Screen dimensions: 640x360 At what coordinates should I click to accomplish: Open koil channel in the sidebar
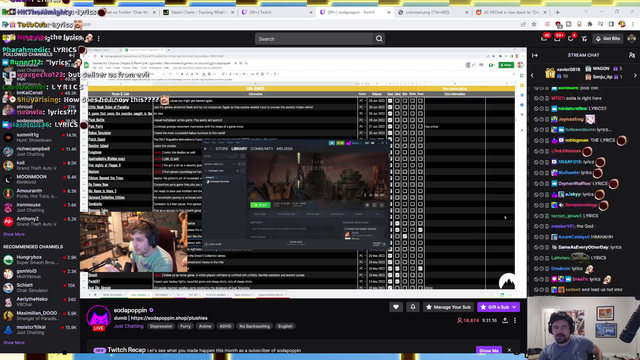pos(40,165)
